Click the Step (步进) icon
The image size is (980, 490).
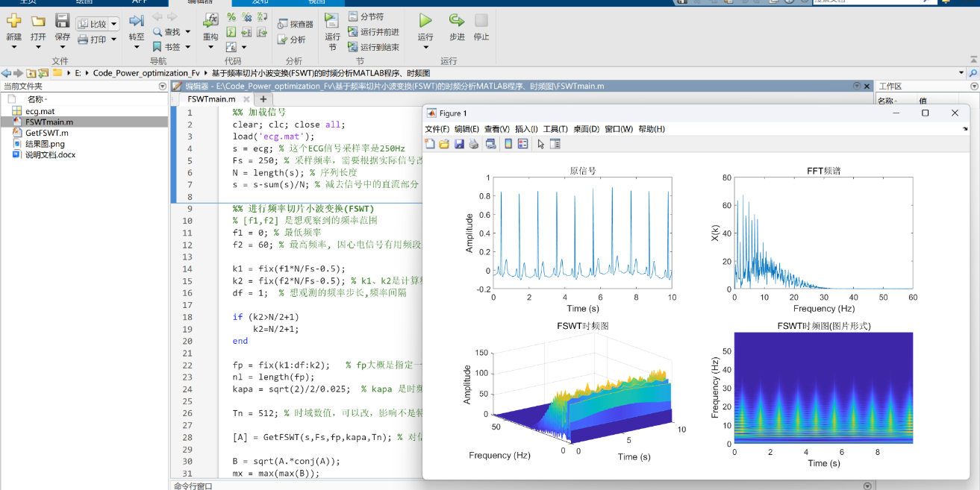[x=456, y=21]
